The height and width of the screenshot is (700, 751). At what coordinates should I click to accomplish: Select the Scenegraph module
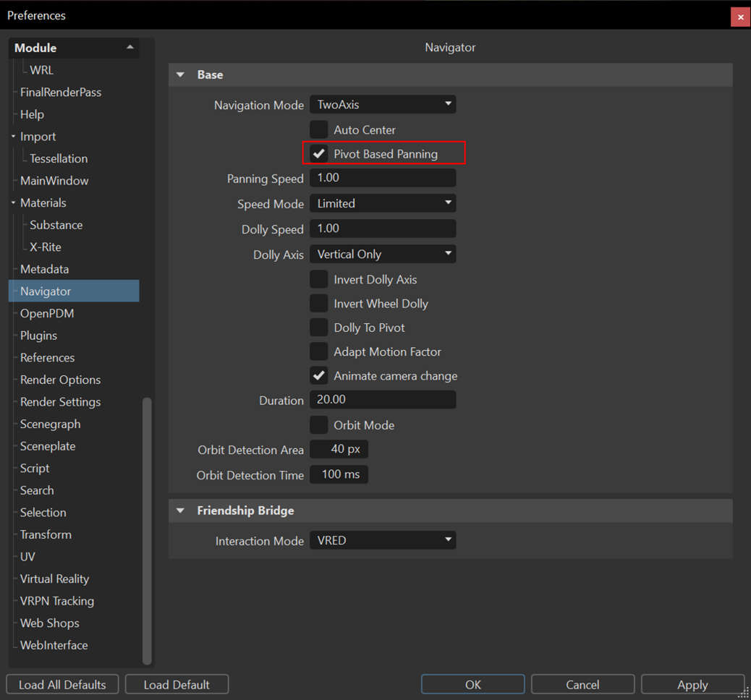pyautogui.click(x=50, y=424)
